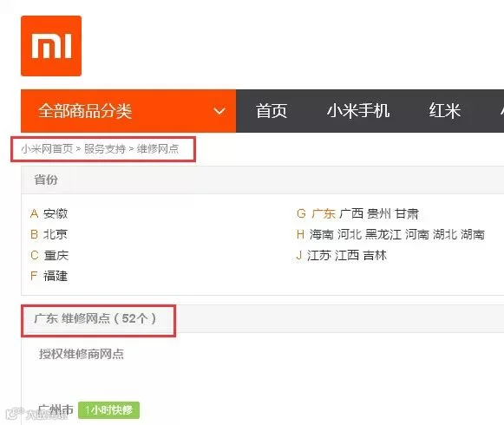Screen dimensions: 504x425
Task: Open the 全部商品分类 category menu
Action: (x=128, y=111)
